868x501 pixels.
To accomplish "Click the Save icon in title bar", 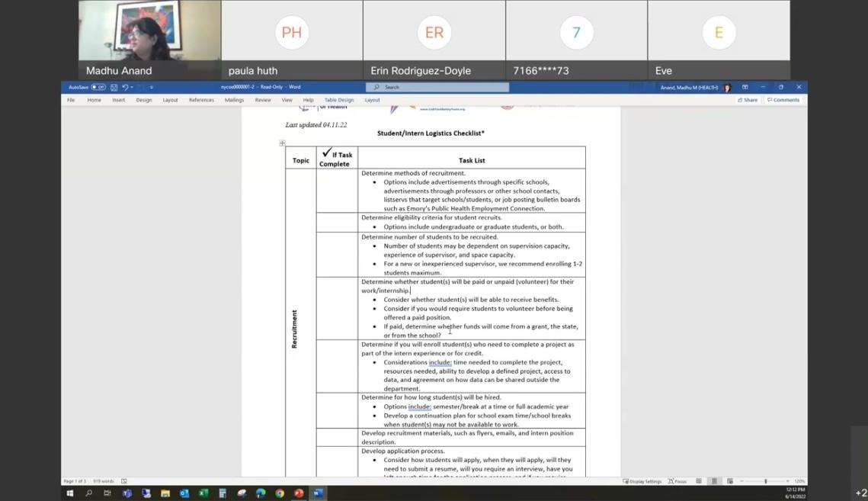I will click(x=114, y=88).
